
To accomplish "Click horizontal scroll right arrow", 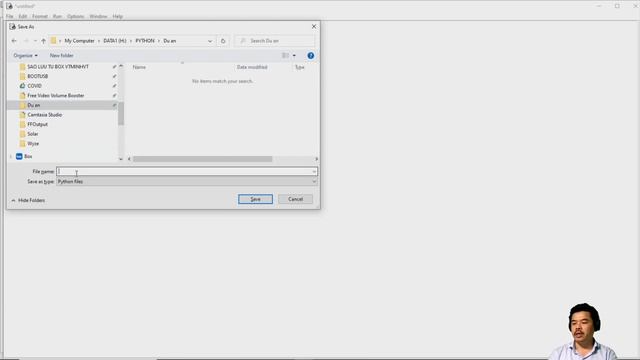I will [x=316, y=159].
